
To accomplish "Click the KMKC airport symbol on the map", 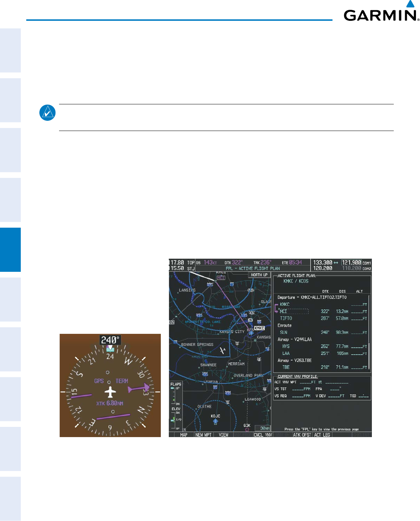I will pyautogui.click(x=251, y=332).
